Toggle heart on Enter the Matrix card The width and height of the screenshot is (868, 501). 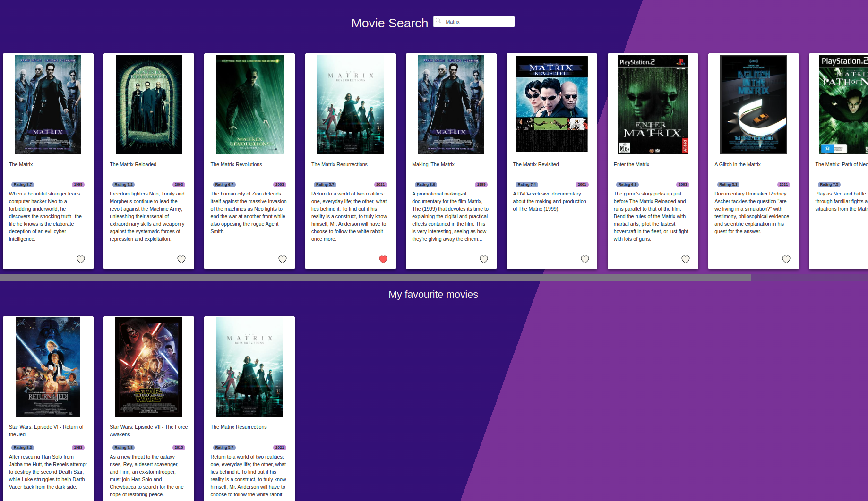(x=686, y=259)
